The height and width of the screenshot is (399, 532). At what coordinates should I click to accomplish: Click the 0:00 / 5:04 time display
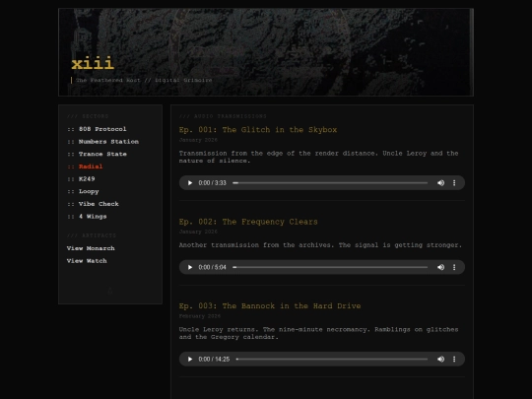point(213,267)
